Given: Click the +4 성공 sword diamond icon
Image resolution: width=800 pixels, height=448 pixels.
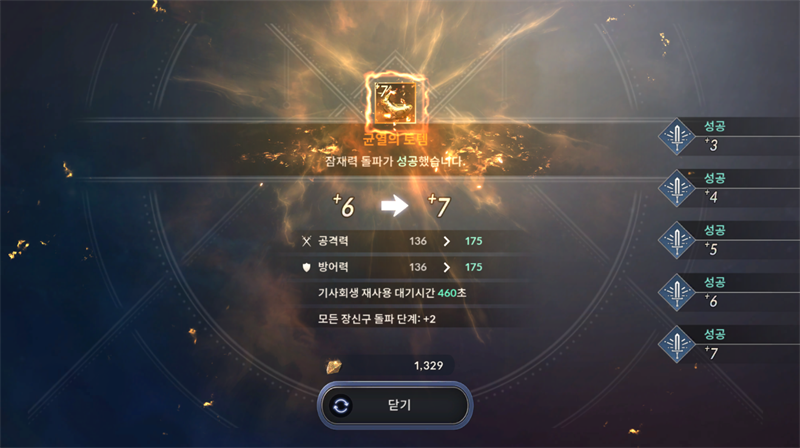Looking at the screenshot, I should click(677, 188).
